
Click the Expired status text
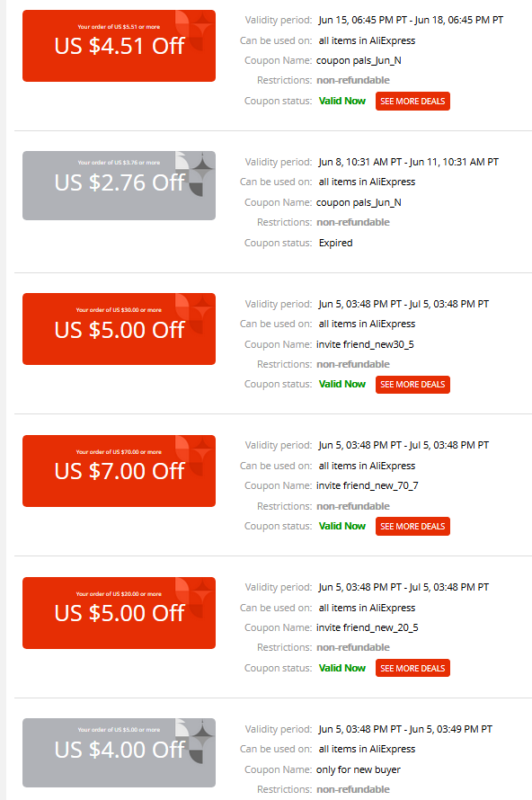click(x=335, y=243)
